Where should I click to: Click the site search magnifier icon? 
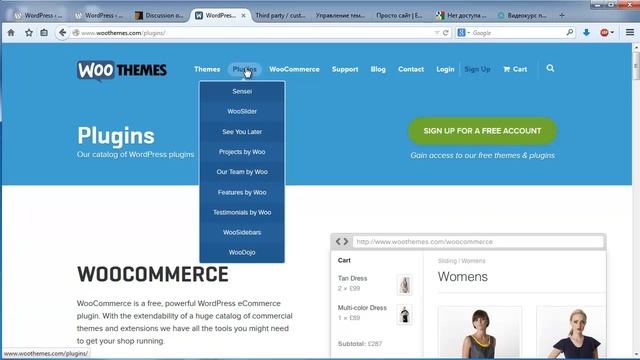point(550,68)
